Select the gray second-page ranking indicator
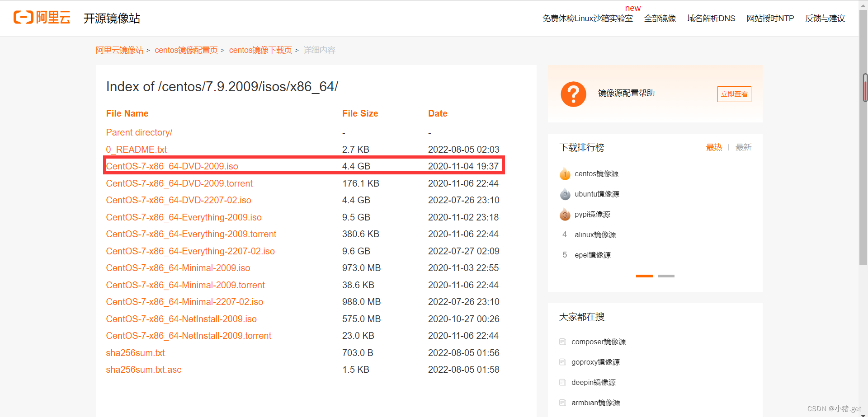Image resolution: width=868 pixels, height=417 pixels. (666, 276)
